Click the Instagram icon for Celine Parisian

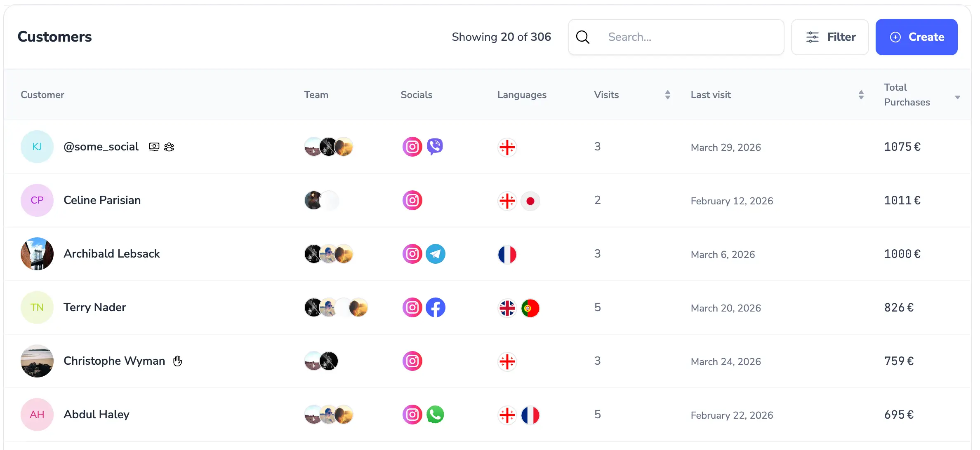(412, 200)
